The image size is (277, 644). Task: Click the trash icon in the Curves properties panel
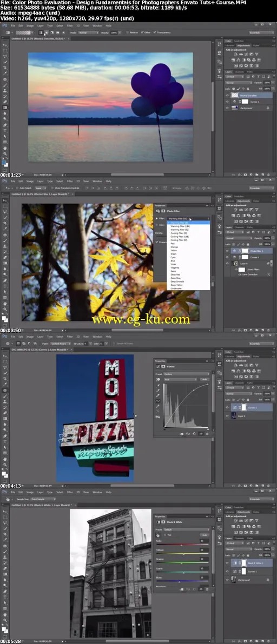coord(207,434)
